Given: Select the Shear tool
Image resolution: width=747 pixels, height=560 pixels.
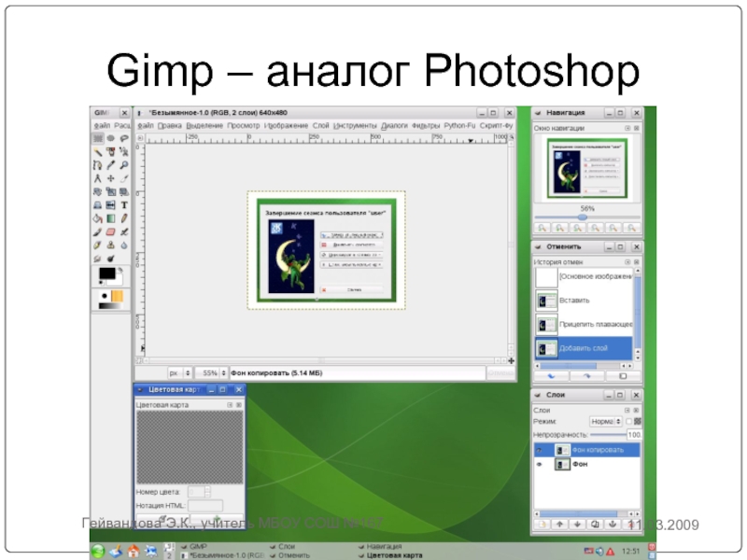Looking at the screenshot, I should coord(124,191).
